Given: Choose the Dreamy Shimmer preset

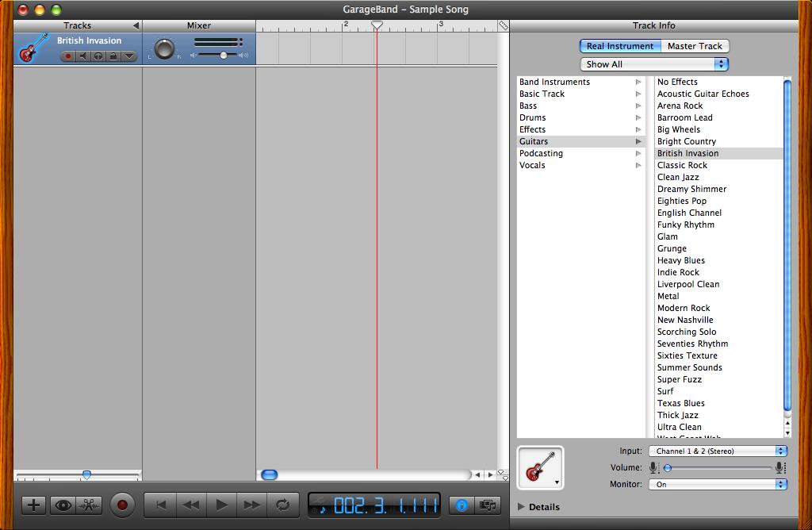Looking at the screenshot, I should pos(718,189).
